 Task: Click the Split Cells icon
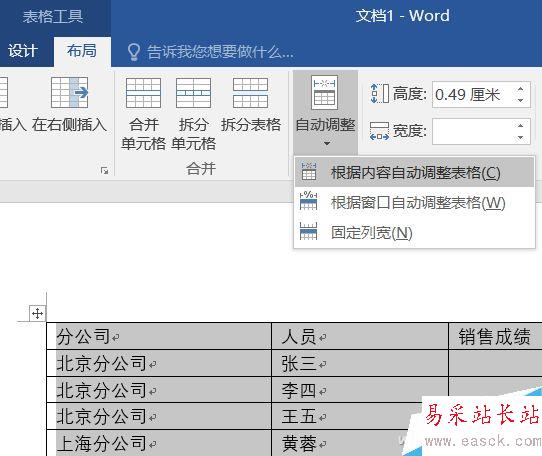click(193, 93)
